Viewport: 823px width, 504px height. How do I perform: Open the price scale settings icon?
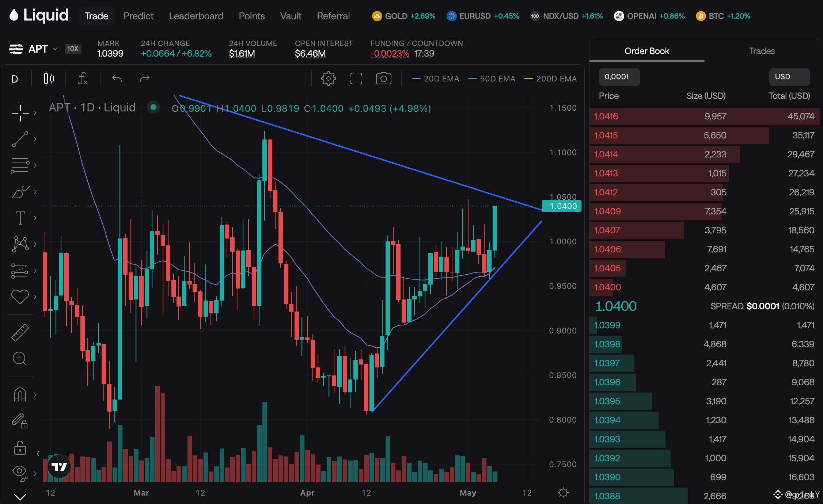point(563,493)
